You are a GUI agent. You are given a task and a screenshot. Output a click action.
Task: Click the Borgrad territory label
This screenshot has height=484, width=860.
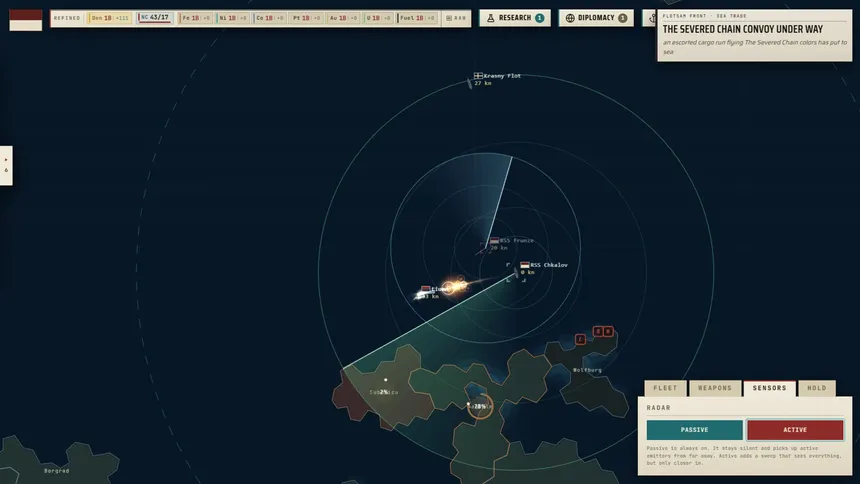[x=56, y=471]
